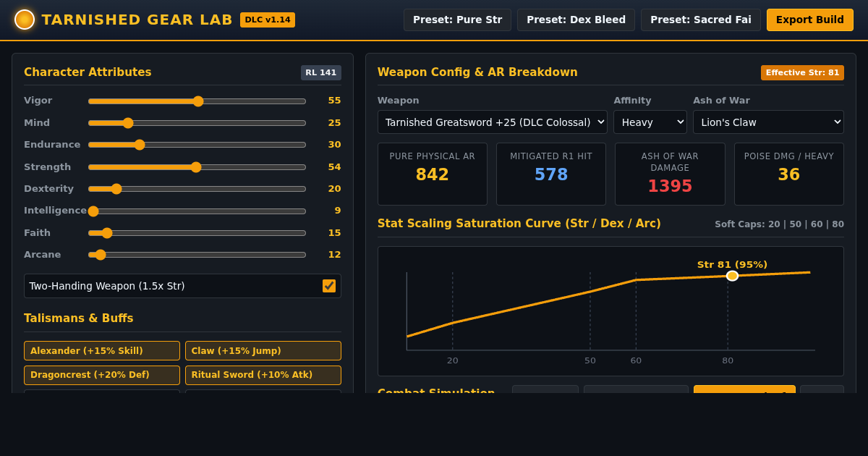The width and height of the screenshot is (868, 456).
Task: Toggle the Dragoncrest (+20% Def) talisman
Action: pos(102,375)
